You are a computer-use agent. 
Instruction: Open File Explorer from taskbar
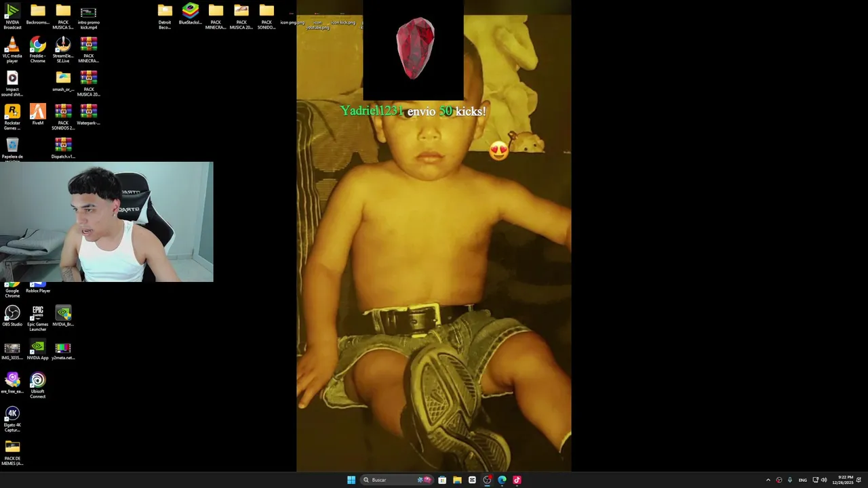[x=457, y=480]
